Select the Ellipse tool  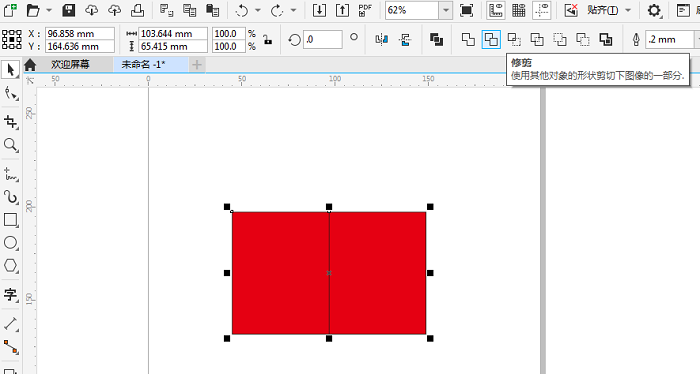[x=10, y=243]
